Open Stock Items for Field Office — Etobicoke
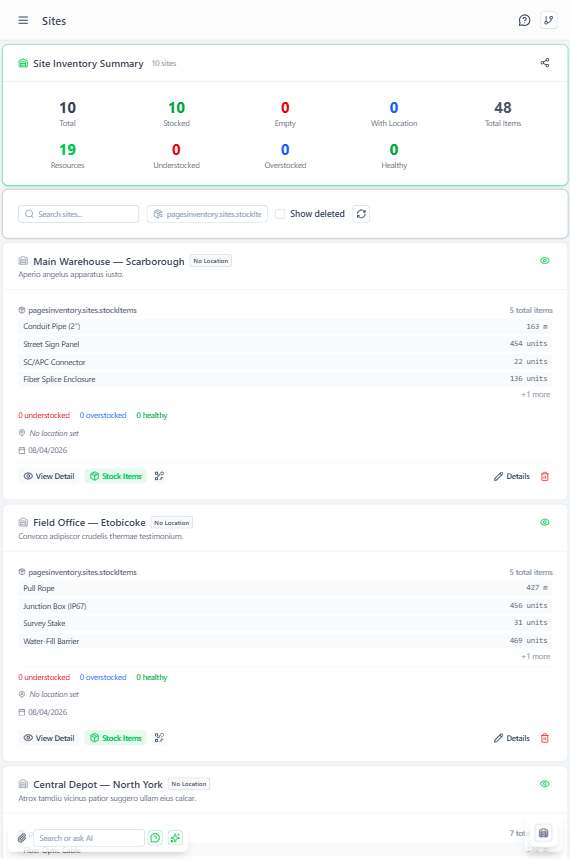This screenshot has height=859, width=570. (115, 738)
